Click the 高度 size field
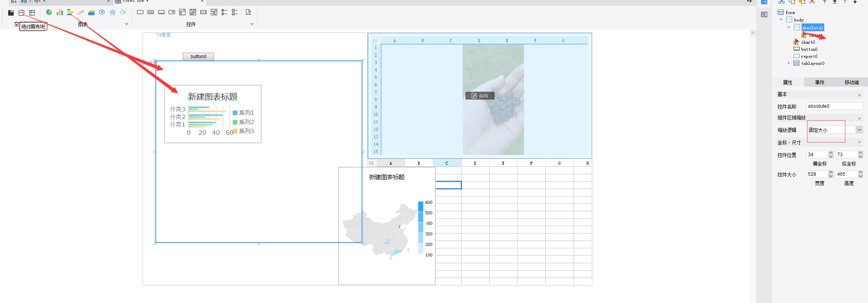 point(846,174)
